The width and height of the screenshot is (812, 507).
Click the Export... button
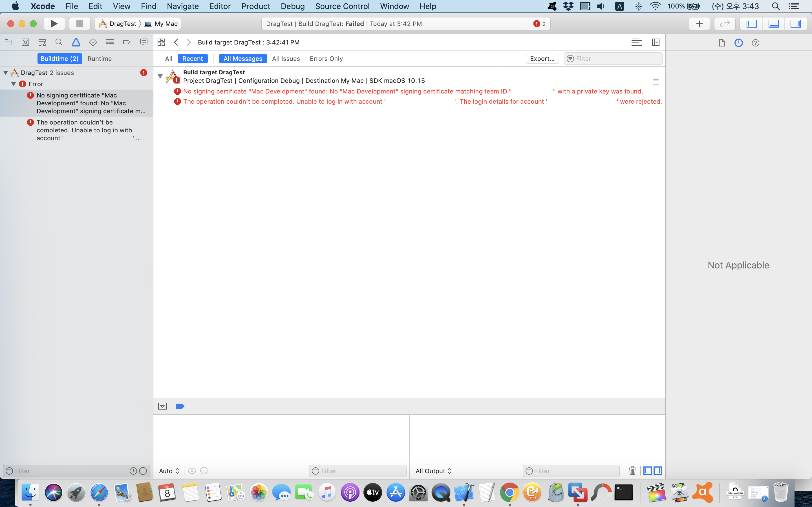tap(542, 59)
